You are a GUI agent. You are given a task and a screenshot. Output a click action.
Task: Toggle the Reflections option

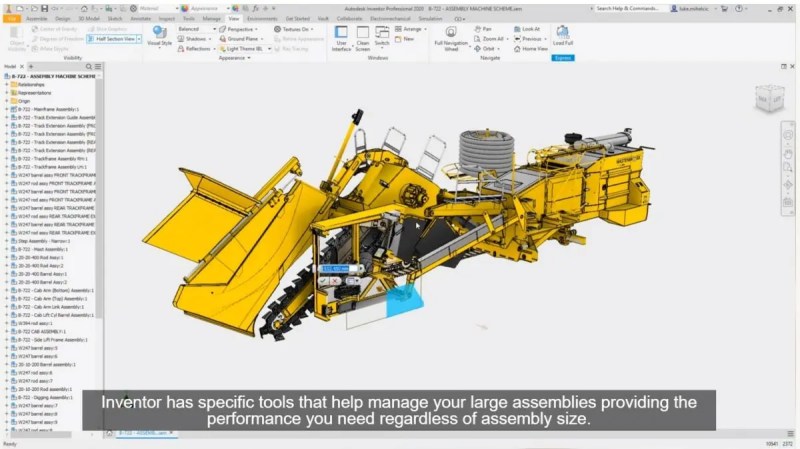pyautogui.click(x=194, y=48)
